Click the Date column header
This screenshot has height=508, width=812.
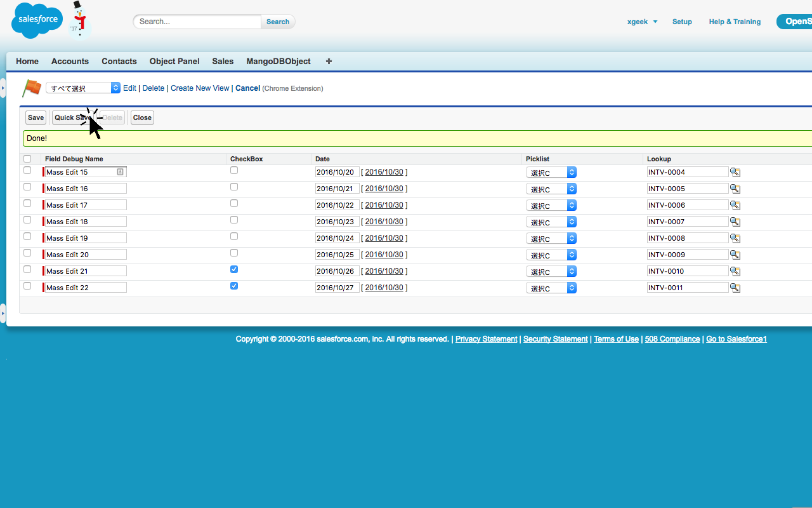322,159
